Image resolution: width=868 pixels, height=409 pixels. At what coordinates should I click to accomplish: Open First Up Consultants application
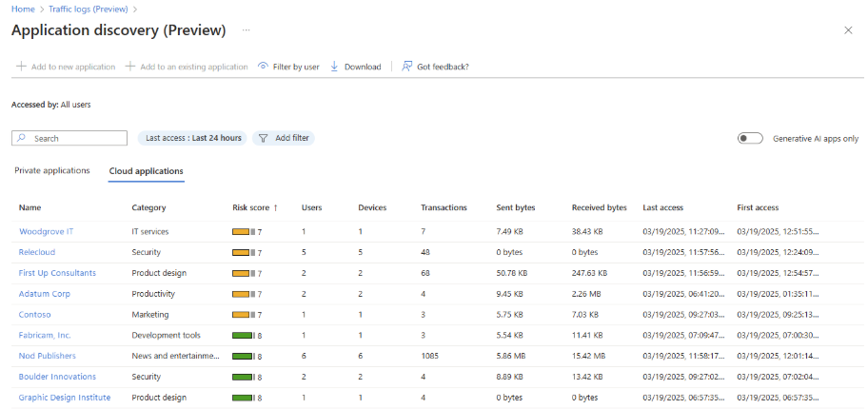(57, 273)
